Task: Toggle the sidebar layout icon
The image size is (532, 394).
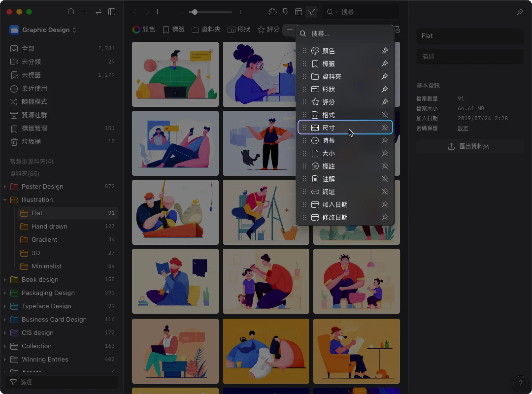Action: (112, 12)
